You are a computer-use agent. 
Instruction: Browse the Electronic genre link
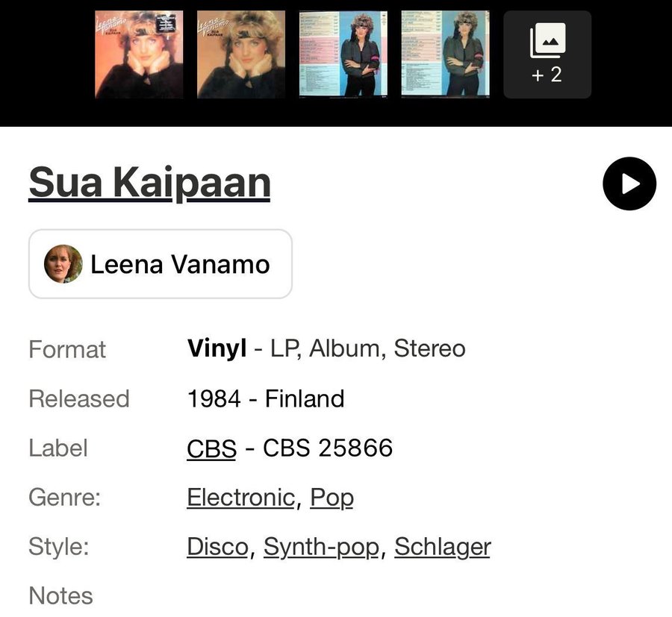(x=240, y=498)
